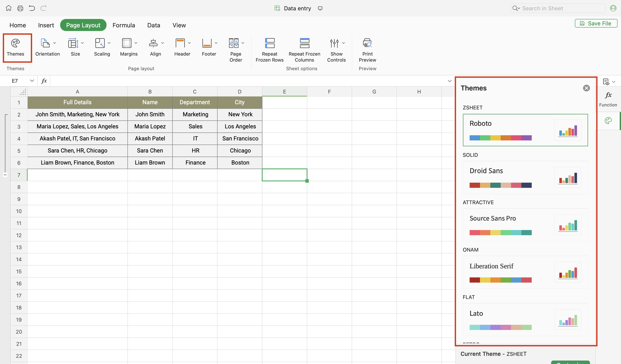
Task: Click the Repeat Frozen Rows icon
Action: 269,43
